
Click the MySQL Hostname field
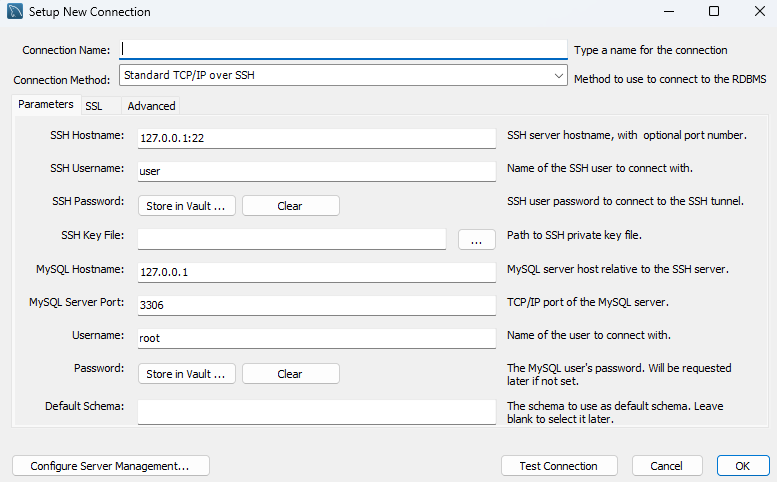point(317,272)
